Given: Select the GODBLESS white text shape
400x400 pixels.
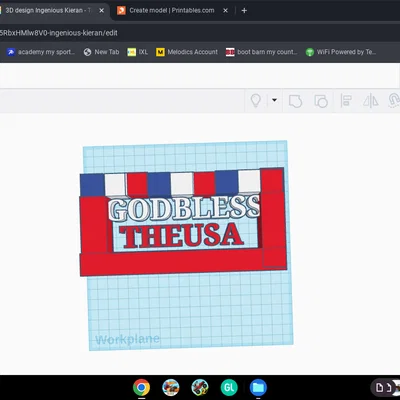Looking at the screenshot, I should click(x=184, y=209).
